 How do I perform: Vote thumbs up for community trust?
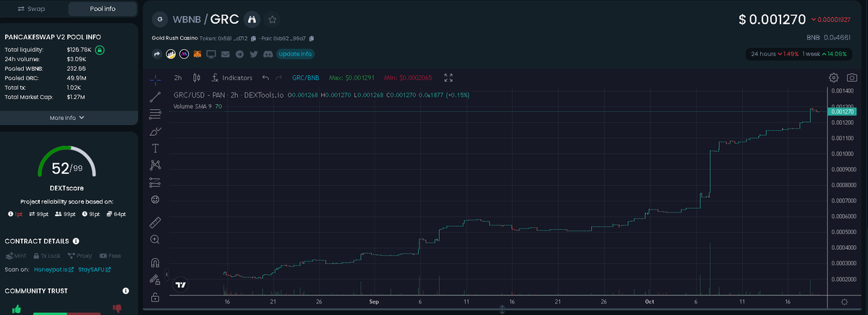[x=16, y=308]
